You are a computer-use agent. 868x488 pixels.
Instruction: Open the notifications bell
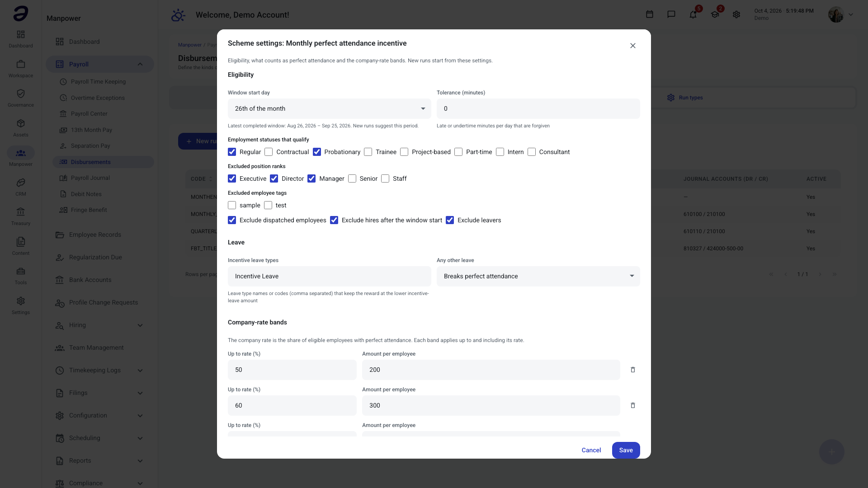click(x=693, y=14)
